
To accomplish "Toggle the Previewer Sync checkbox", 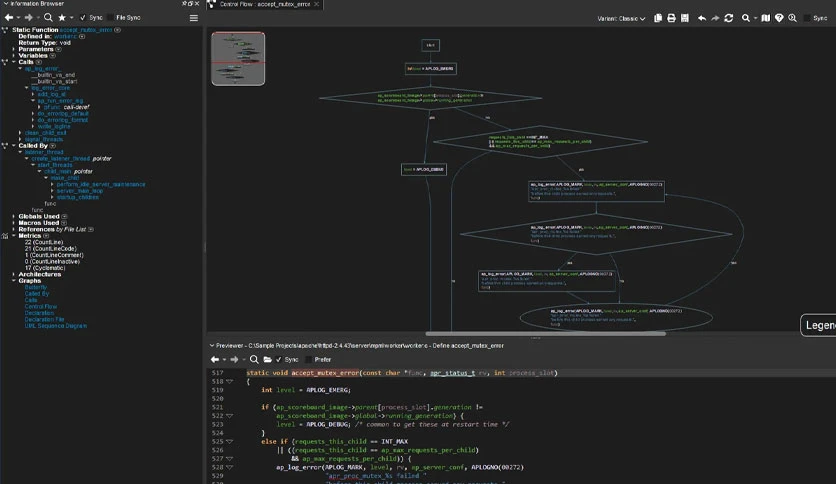I will 278,359.
